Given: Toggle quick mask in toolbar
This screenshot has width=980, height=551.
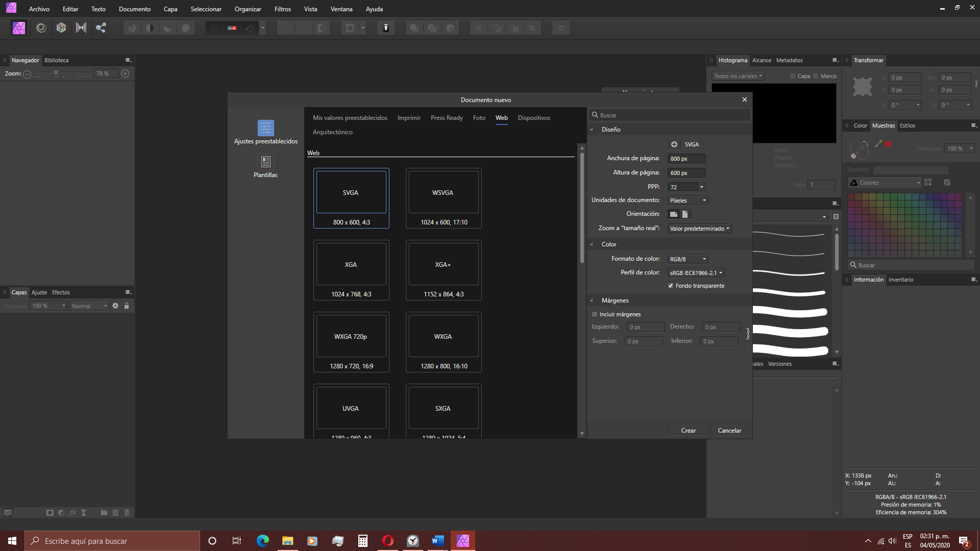Looking at the screenshot, I should tap(350, 28).
